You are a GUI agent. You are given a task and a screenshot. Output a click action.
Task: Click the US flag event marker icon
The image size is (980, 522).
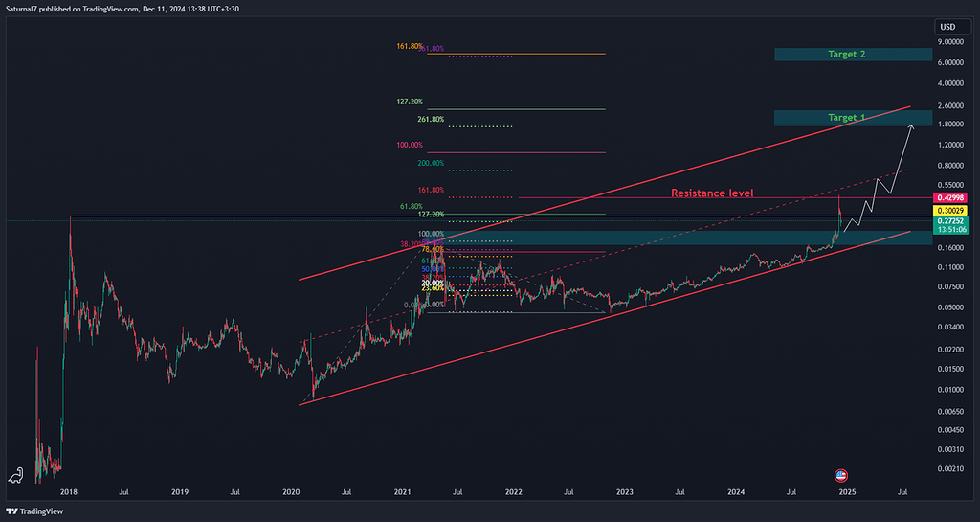click(x=841, y=475)
